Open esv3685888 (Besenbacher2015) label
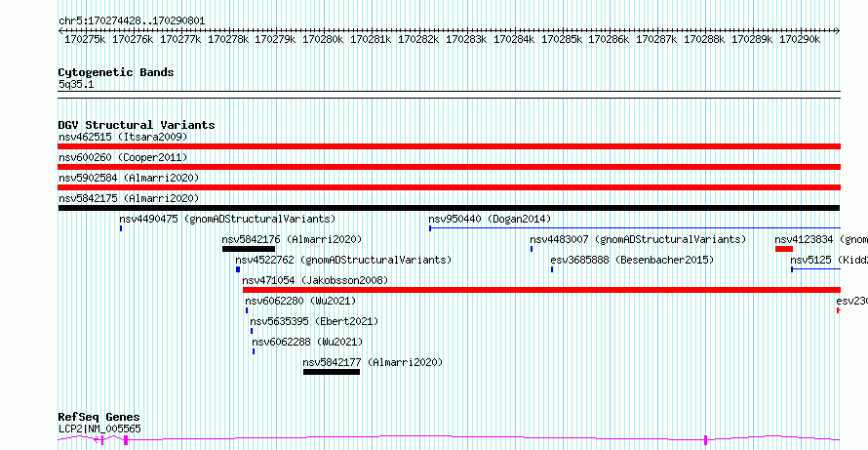This screenshot has height=450, width=868. (633, 260)
